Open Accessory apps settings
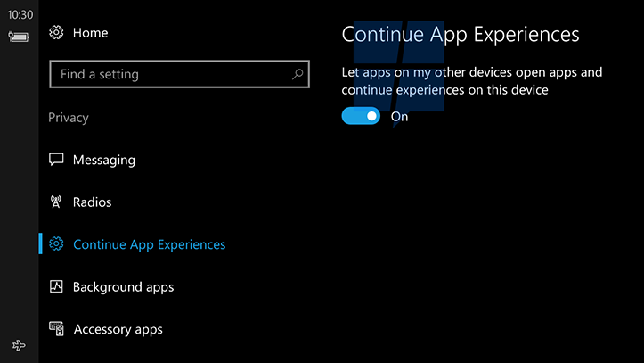This screenshot has height=363, width=644. 118,329
